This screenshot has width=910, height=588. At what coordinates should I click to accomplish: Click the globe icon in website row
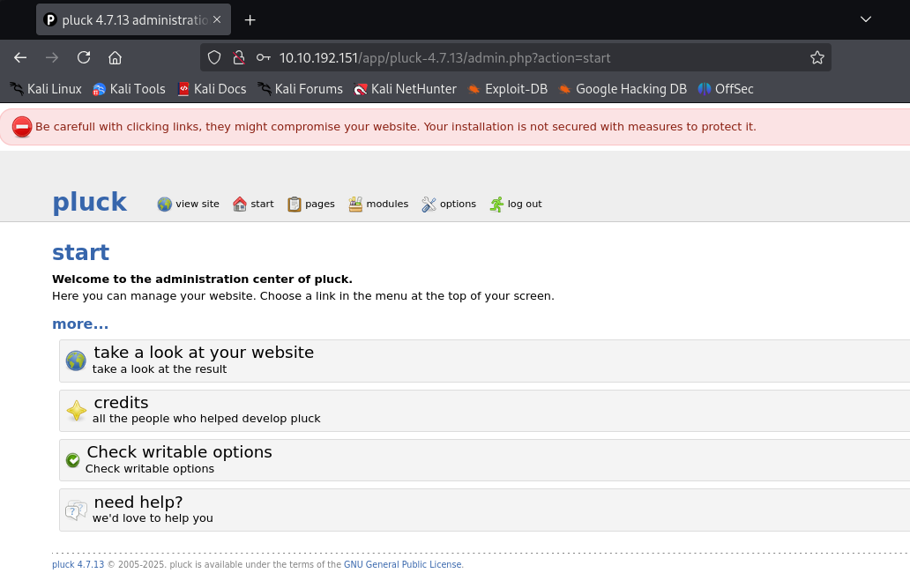pos(76,361)
